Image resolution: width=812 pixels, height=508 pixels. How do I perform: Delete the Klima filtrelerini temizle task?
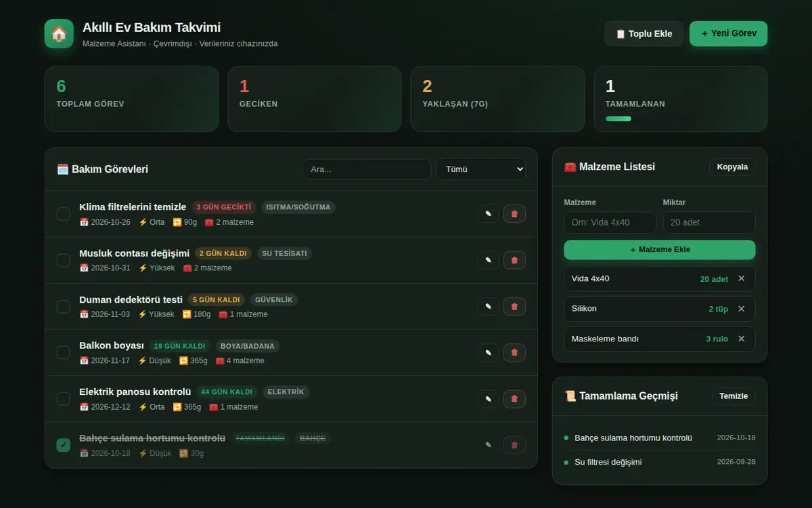tap(514, 214)
